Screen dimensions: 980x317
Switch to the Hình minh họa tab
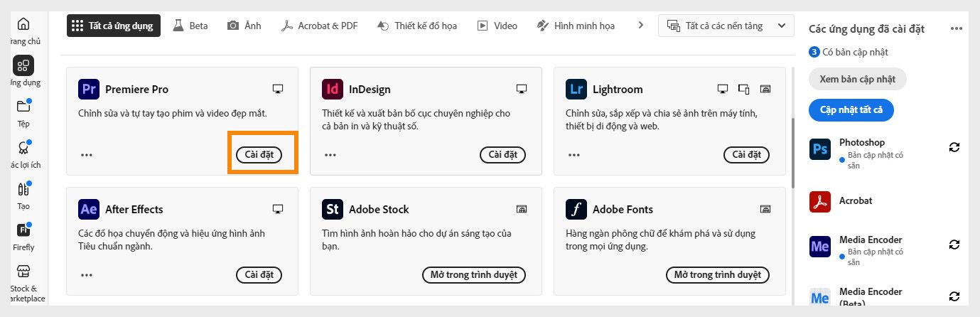coord(576,26)
